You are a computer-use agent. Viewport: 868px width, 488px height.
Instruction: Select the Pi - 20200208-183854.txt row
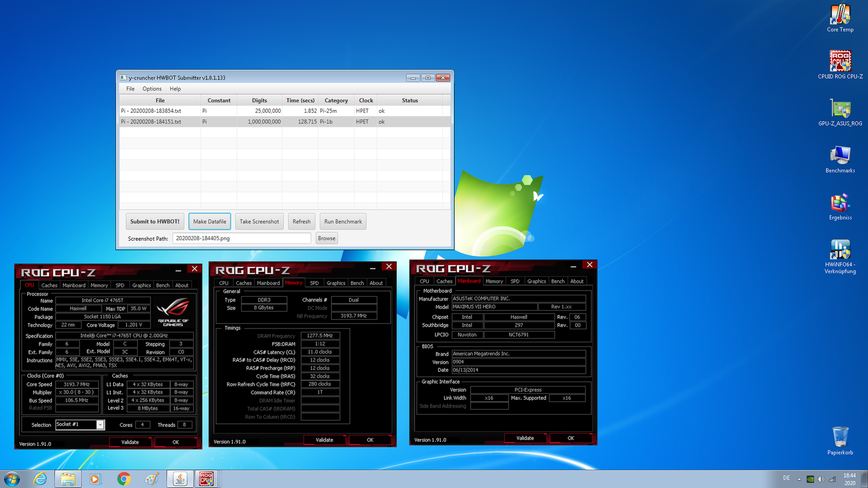285,111
